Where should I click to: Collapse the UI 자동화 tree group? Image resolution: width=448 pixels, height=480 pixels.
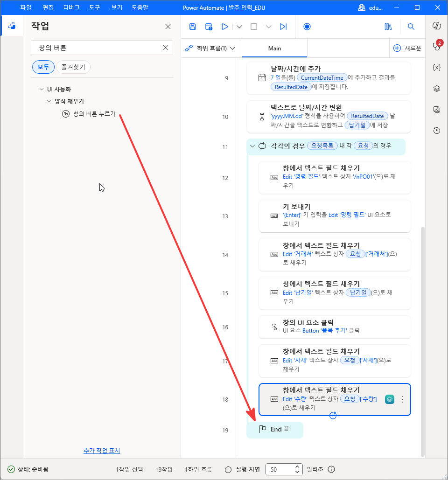(x=42, y=89)
